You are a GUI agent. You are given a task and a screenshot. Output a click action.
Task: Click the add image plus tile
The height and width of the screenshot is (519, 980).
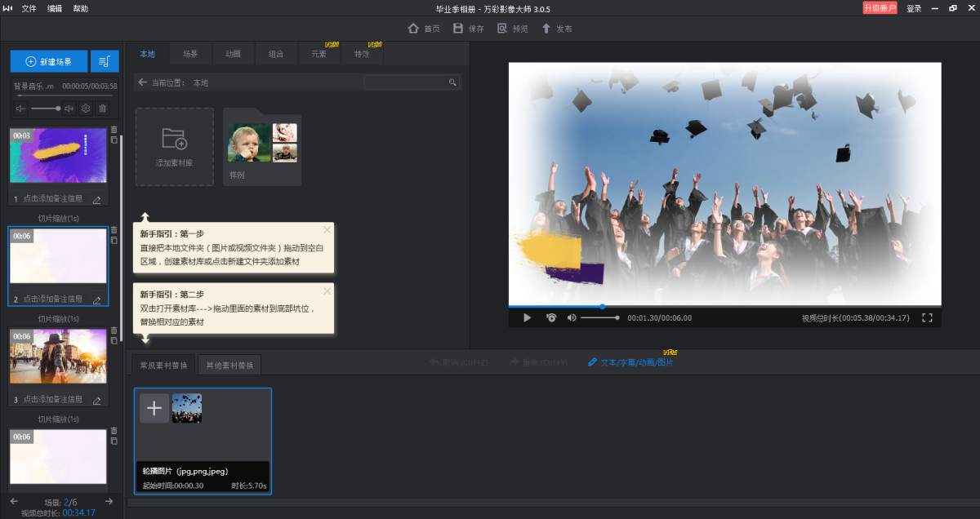click(154, 408)
